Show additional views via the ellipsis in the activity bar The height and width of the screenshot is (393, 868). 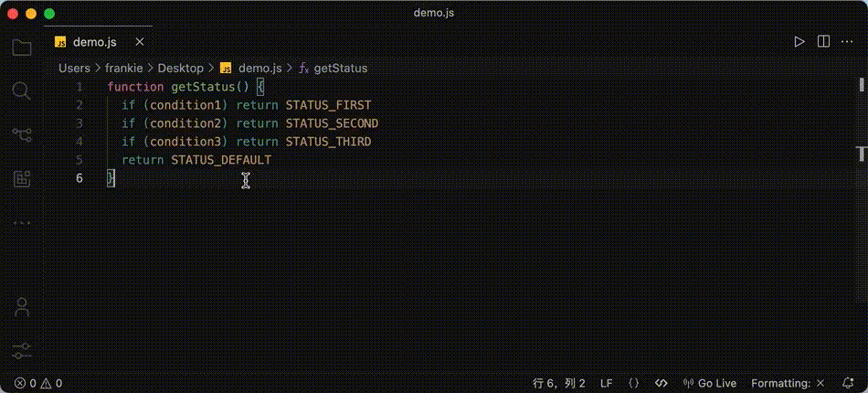pos(21,222)
